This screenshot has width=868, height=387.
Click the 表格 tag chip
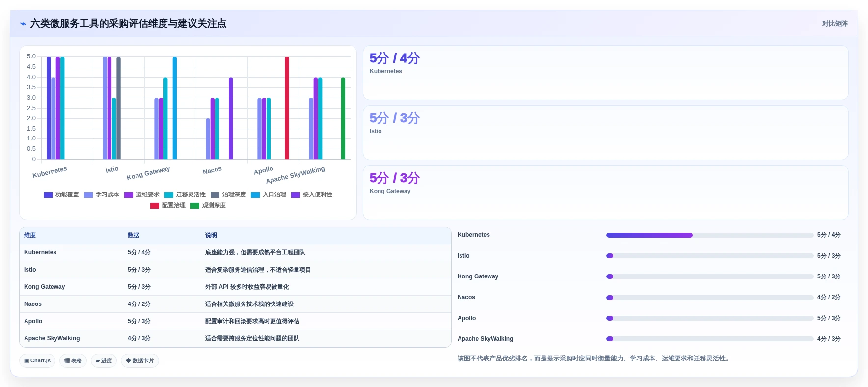73,361
